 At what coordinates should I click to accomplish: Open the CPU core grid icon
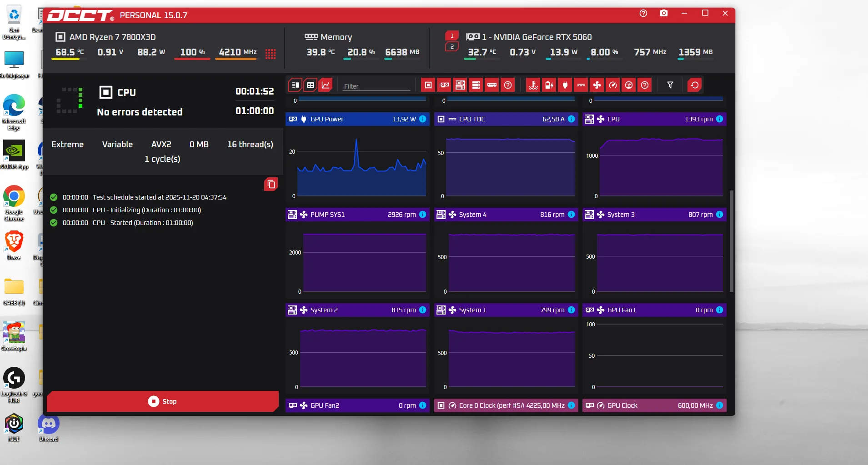pos(271,54)
